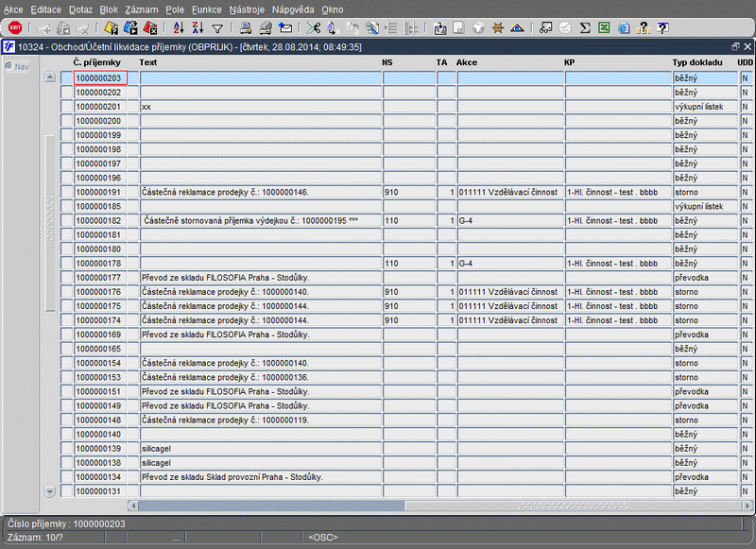Open the Editace menu
Image resolution: width=756 pixels, height=549 pixels.
(45, 9)
